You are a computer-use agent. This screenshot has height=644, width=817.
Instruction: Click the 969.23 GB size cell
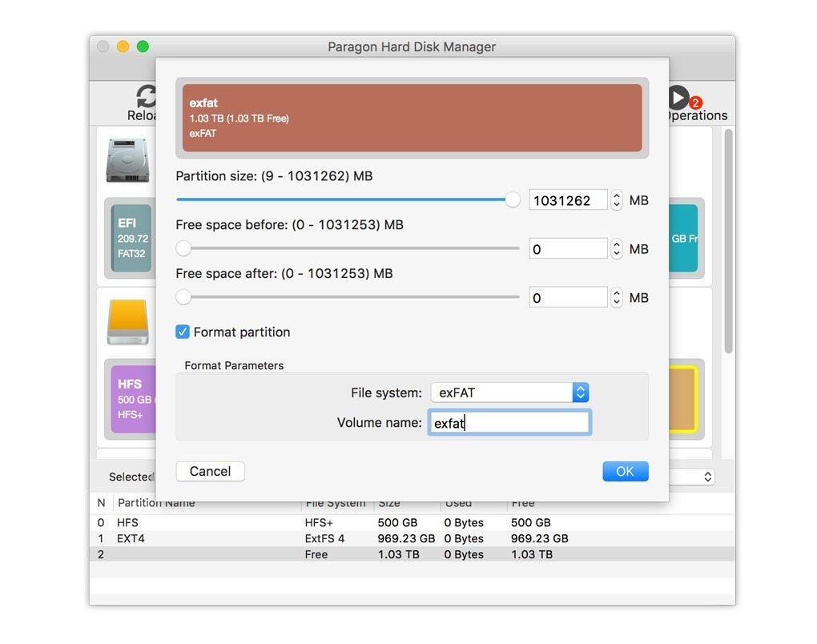click(406, 538)
